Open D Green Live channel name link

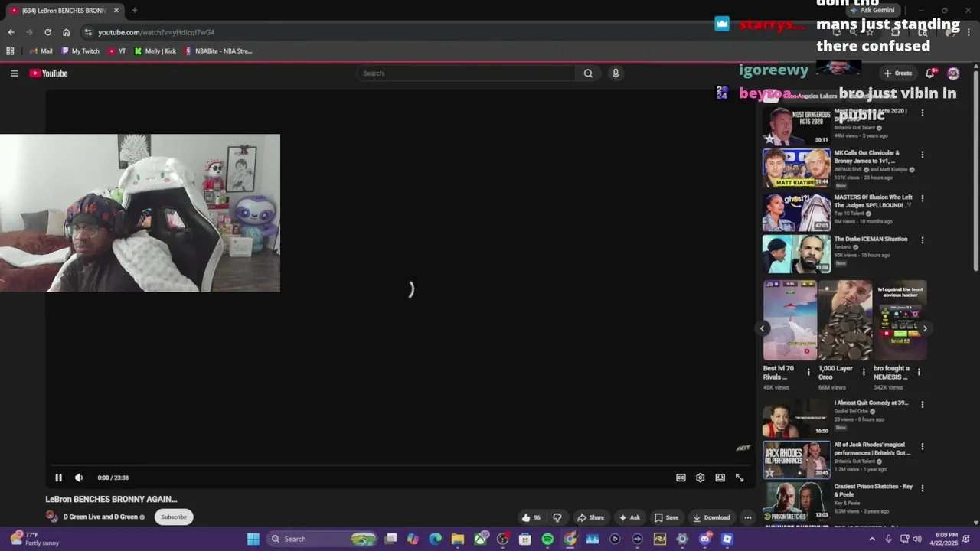[x=100, y=517]
